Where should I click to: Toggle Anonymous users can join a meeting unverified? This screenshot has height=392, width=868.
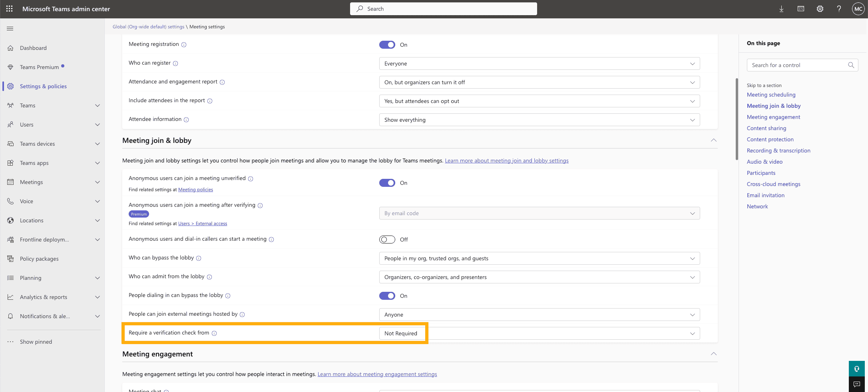coord(387,183)
